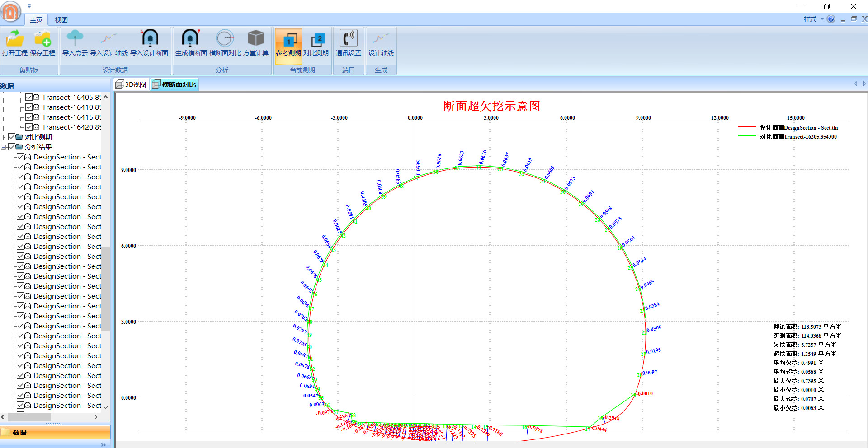Toggle second DesignSection - Sect checkbox
Image resolution: width=868 pixels, height=448 pixels.
tap(20, 167)
